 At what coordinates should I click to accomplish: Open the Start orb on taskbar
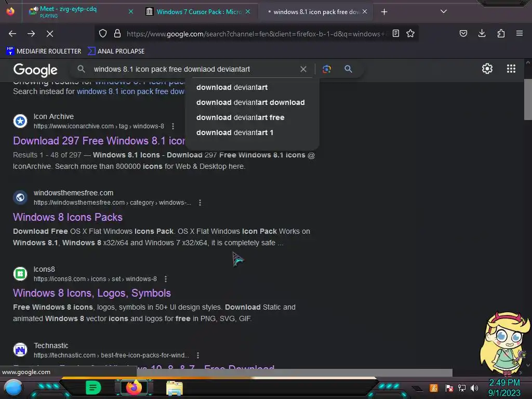[13, 388]
